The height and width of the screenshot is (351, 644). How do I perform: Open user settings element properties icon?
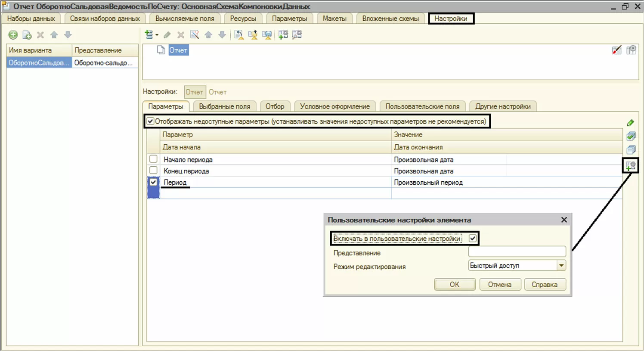(x=631, y=165)
